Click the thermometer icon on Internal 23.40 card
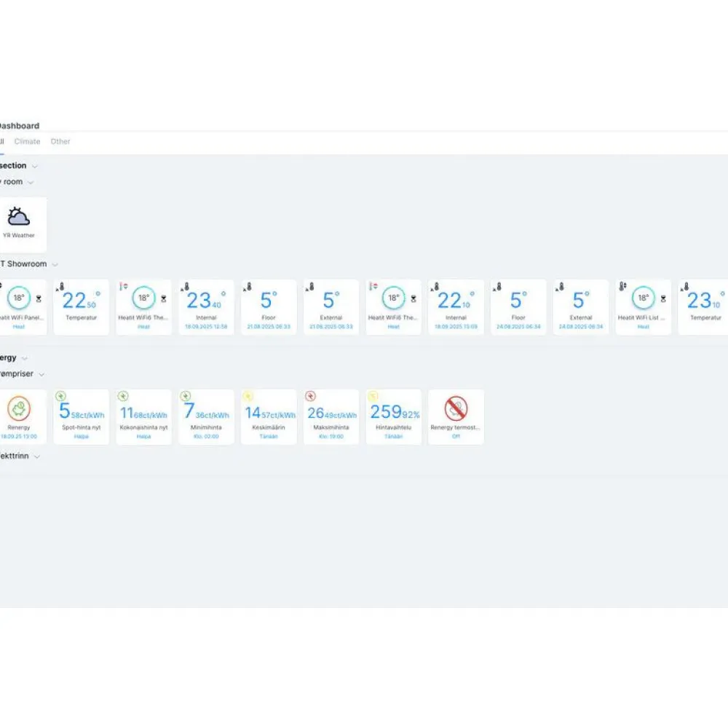 (185, 287)
